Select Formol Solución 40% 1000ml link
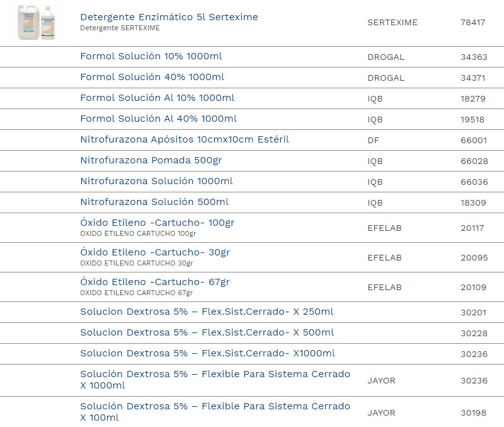This screenshot has height=427, width=504. (x=152, y=77)
